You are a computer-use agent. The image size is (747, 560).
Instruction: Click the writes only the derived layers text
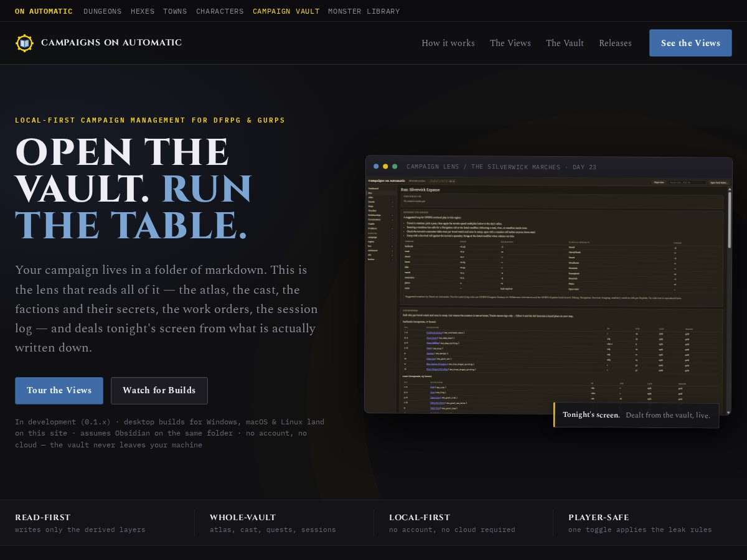click(80, 530)
